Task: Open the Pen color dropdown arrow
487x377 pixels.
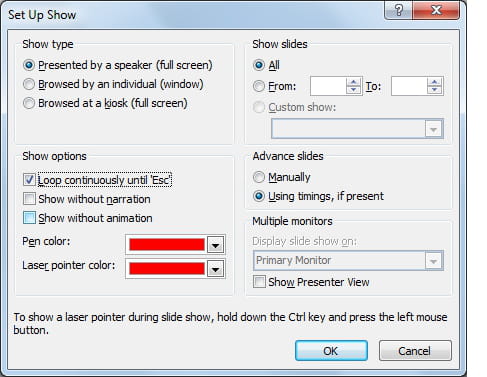Action: click(x=215, y=245)
